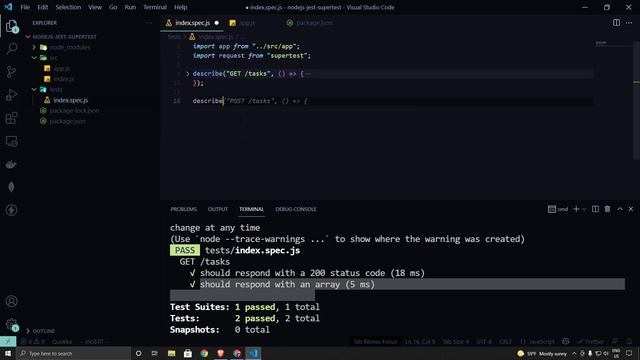Open package-lock.json in the file tree

coord(74,111)
